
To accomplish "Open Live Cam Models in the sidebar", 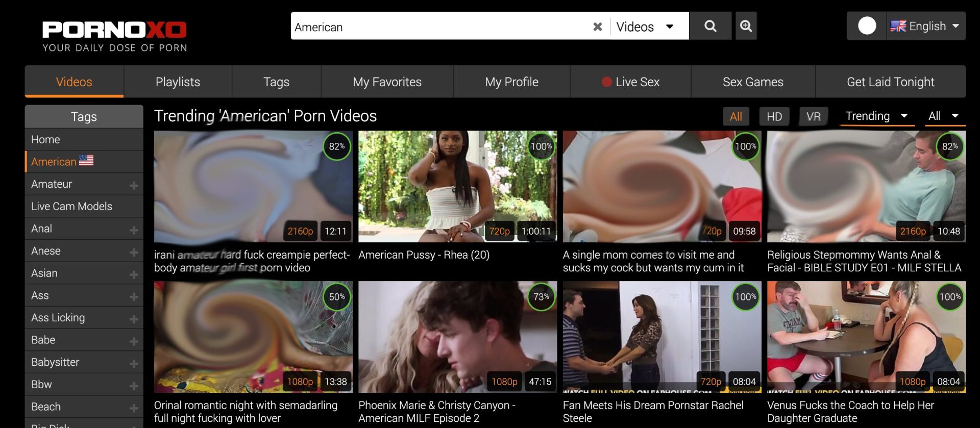I will pos(84,206).
